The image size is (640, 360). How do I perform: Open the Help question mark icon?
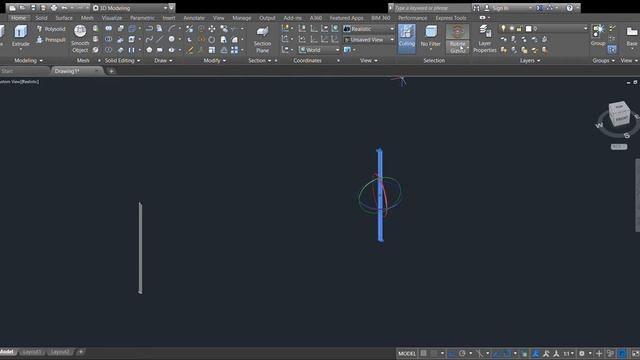569,8
